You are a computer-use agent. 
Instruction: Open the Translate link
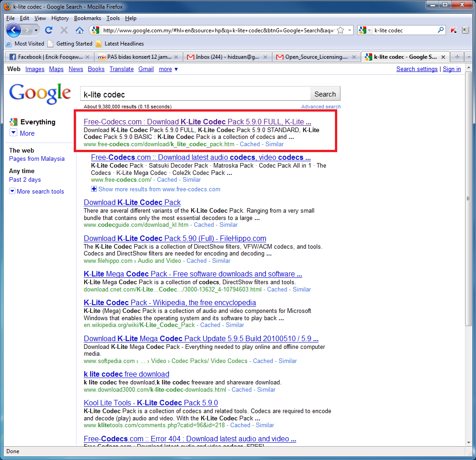pos(122,69)
